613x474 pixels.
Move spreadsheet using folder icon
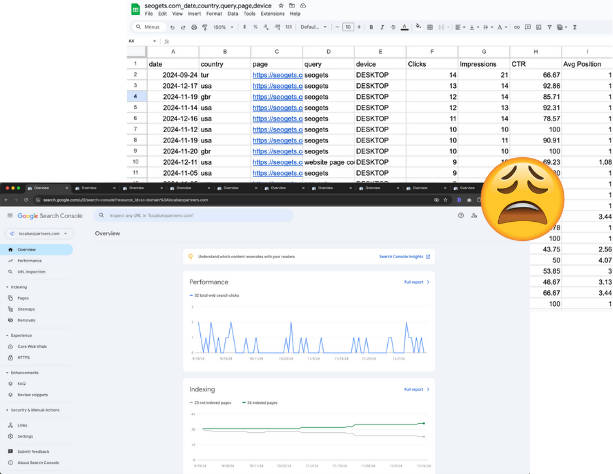coord(292,5)
